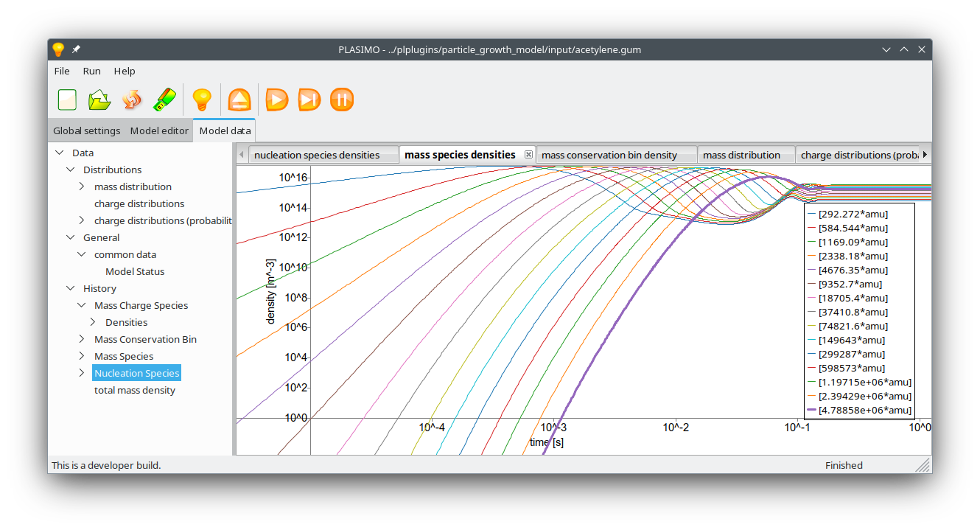Switch to Global settings tab

tap(87, 131)
